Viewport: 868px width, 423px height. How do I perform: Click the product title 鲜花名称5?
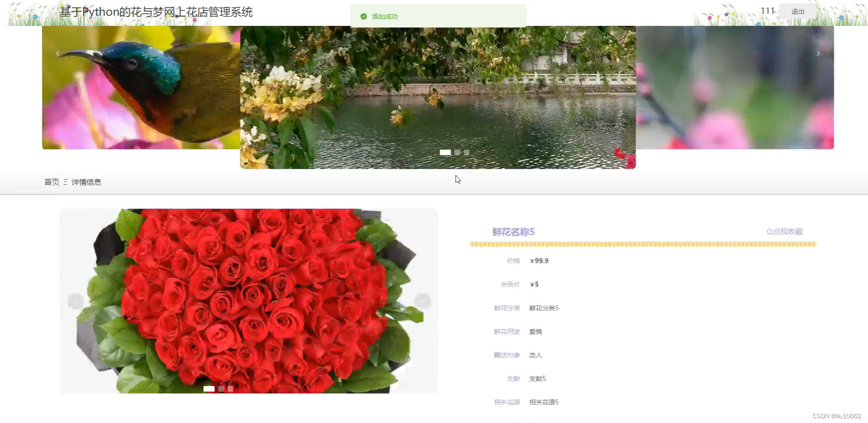[513, 232]
